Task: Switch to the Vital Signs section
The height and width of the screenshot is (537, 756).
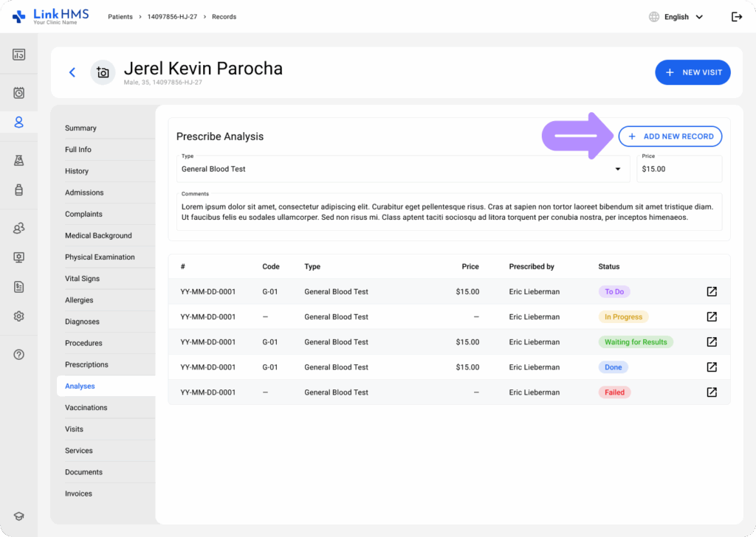Action: click(x=83, y=278)
